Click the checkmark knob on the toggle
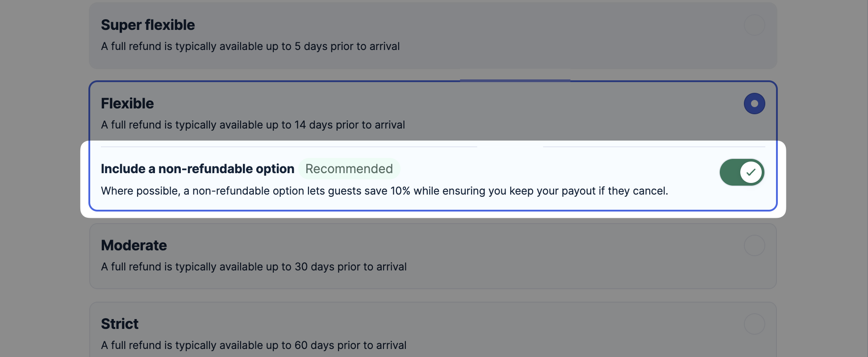This screenshot has height=357, width=868. pos(751,172)
